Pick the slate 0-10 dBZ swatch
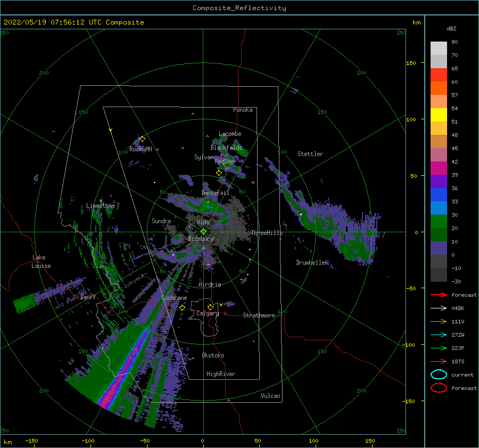Screen dimensions: 479x448 439,248
